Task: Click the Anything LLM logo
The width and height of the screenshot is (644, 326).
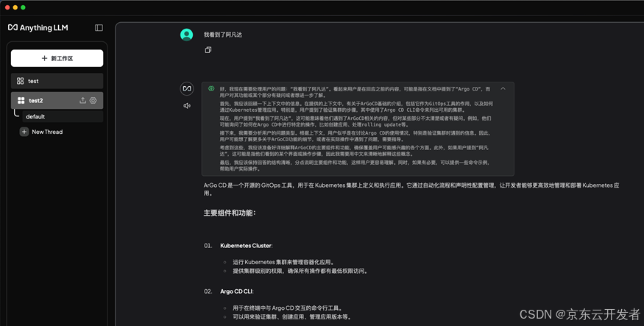Action: (x=38, y=27)
